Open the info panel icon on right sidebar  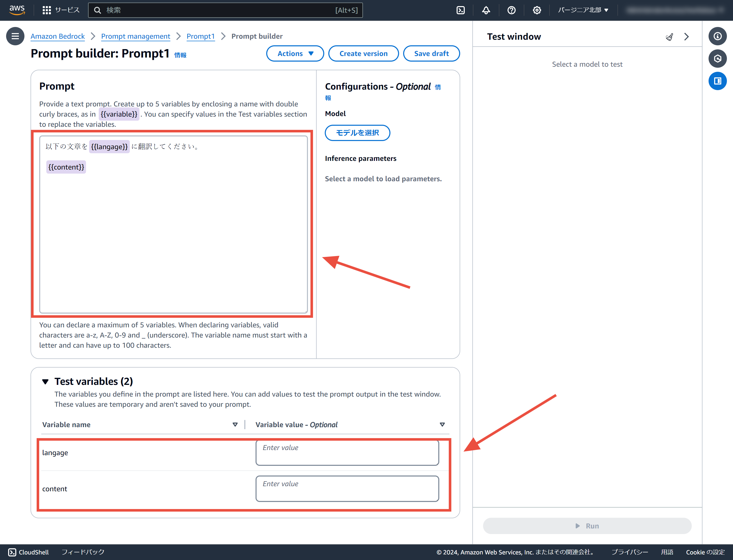tap(717, 36)
